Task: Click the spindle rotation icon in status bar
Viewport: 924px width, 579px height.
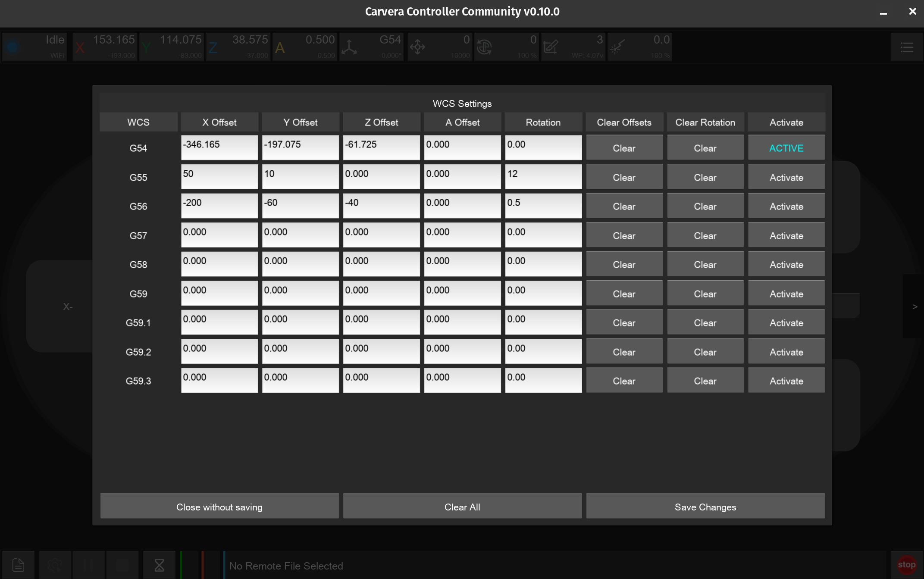Action: [x=484, y=47]
